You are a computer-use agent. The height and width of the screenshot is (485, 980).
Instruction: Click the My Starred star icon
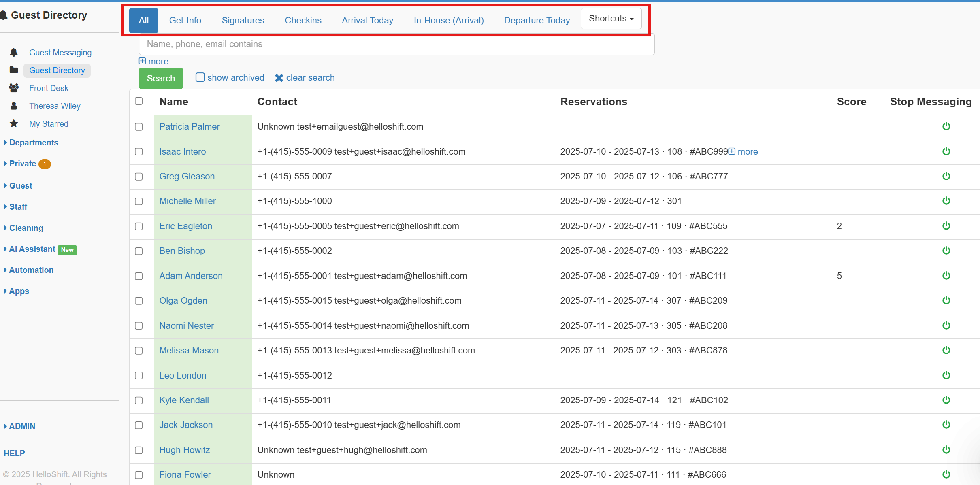point(14,123)
